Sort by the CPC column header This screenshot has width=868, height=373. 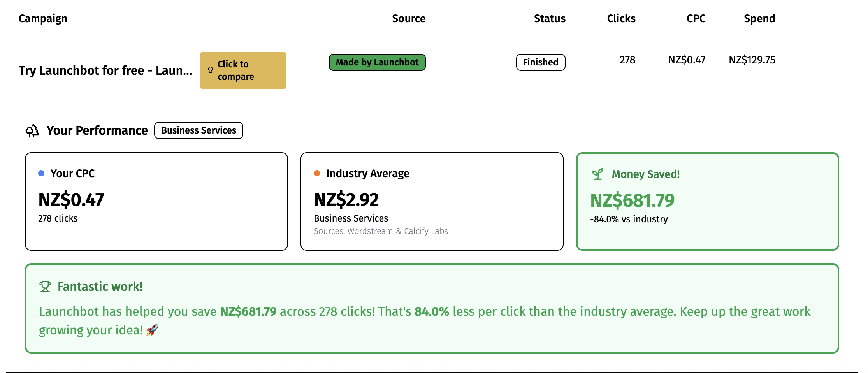[696, 18]
